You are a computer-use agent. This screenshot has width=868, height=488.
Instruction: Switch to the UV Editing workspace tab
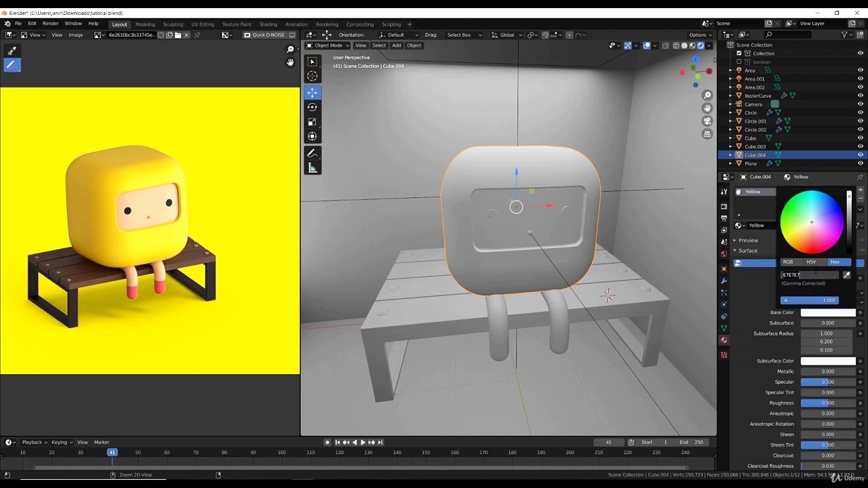tap(202, 24)
